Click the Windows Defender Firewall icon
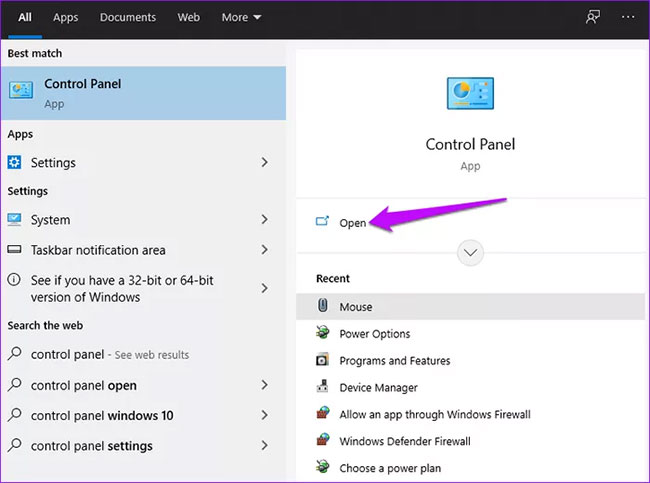 [323, 440]
